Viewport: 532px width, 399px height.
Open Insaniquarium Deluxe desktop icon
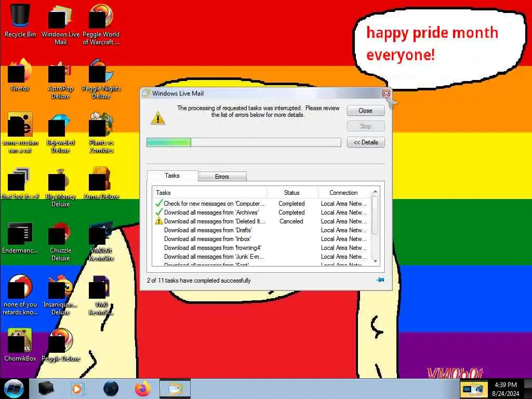pyautogui.click(x=60, y=295)
